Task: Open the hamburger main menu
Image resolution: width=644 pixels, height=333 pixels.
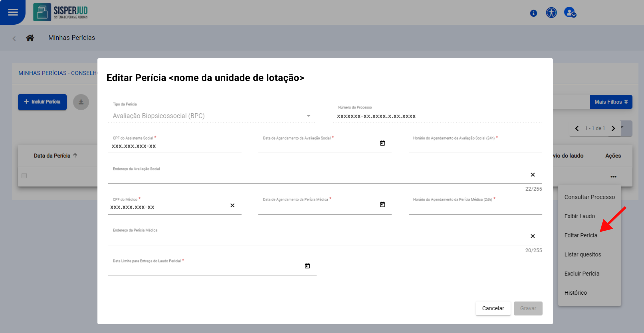Action: pos(13,12)
